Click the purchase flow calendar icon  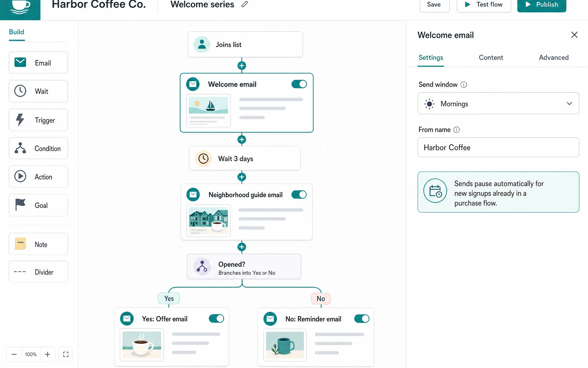[435, 191]
